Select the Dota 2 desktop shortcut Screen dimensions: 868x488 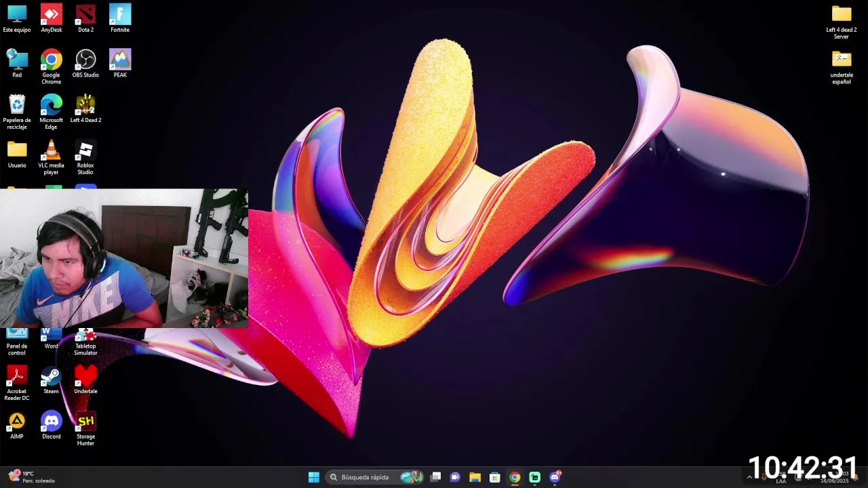click(x=85, y=19)
